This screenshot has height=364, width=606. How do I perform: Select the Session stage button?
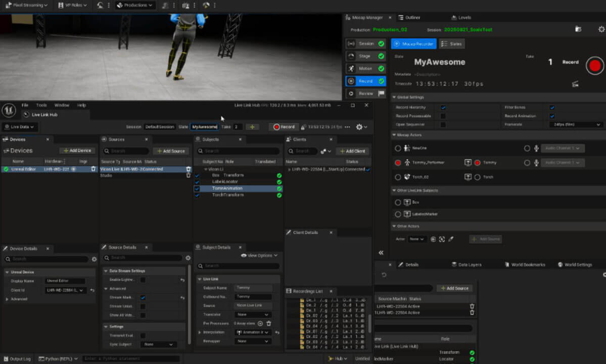point(365,43)
